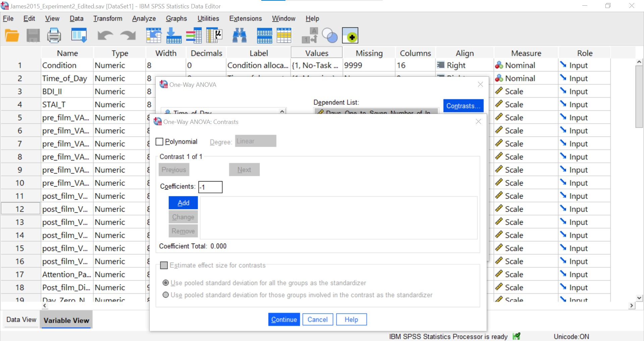The height and width of the screenshot is (341, 644).
Task: Enable the Polynomial checkbox
Action: click(x=160, y=142)
